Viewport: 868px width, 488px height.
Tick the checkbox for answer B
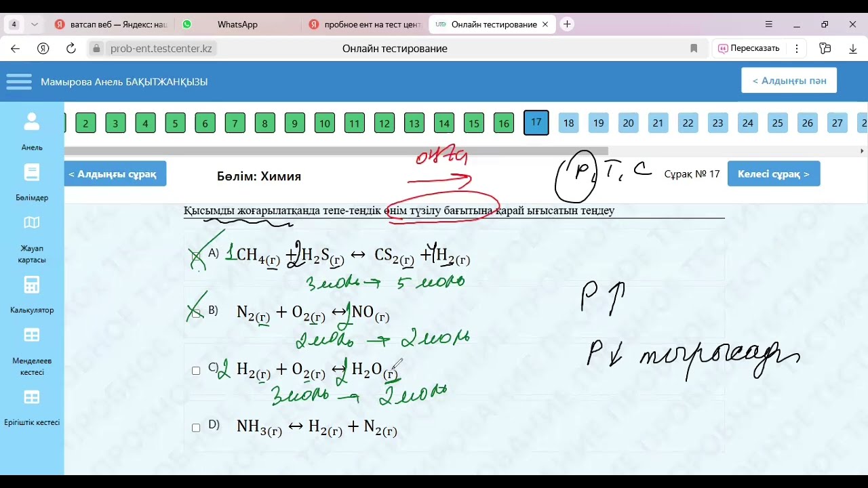[196, 313]
